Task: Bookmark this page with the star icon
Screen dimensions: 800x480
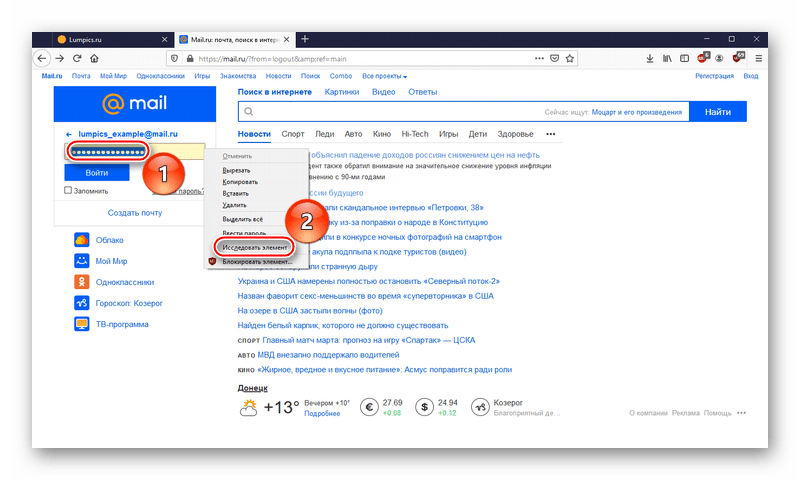Action: (570, 58)
